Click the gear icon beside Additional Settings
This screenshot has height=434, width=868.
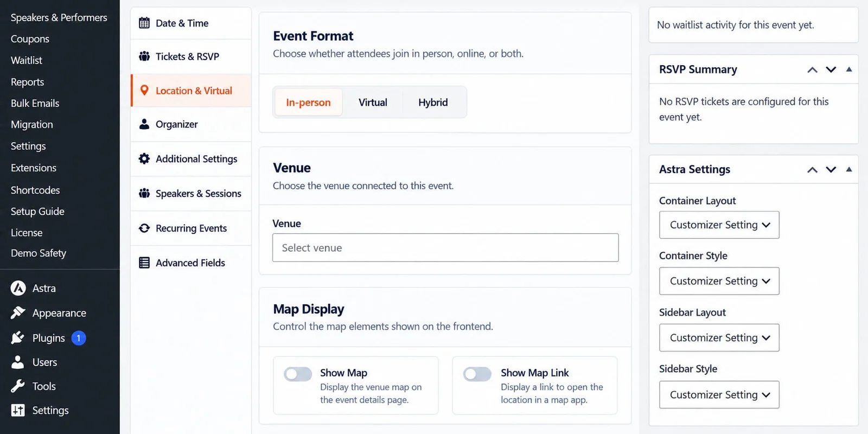pyautogui.click(x=144, y=158)
